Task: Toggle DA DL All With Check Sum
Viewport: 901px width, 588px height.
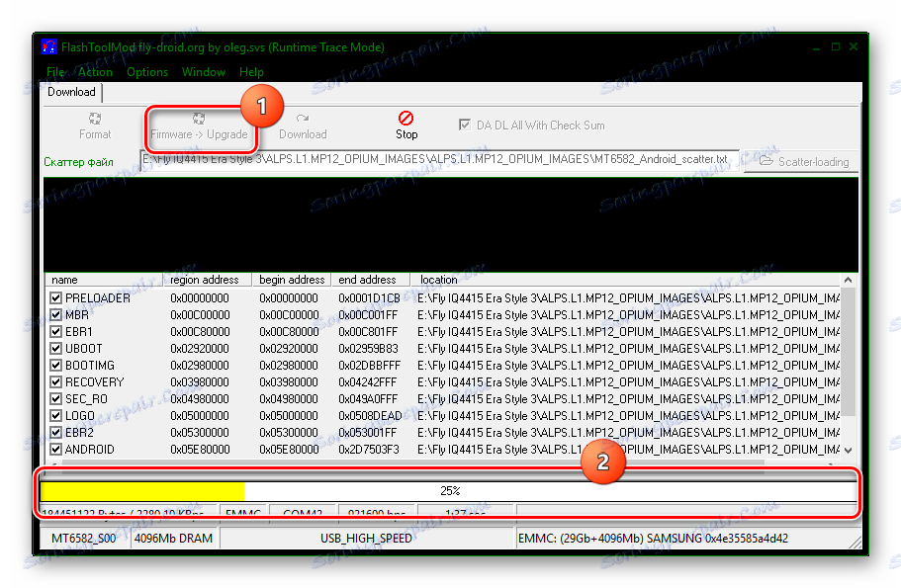Action: pyautogui.click(x=464, y=125)
